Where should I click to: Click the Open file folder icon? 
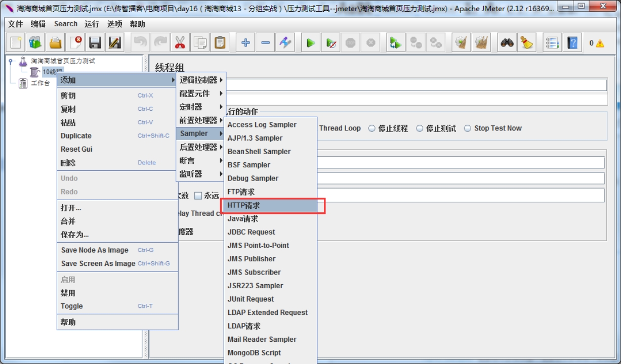click(55, 42)
